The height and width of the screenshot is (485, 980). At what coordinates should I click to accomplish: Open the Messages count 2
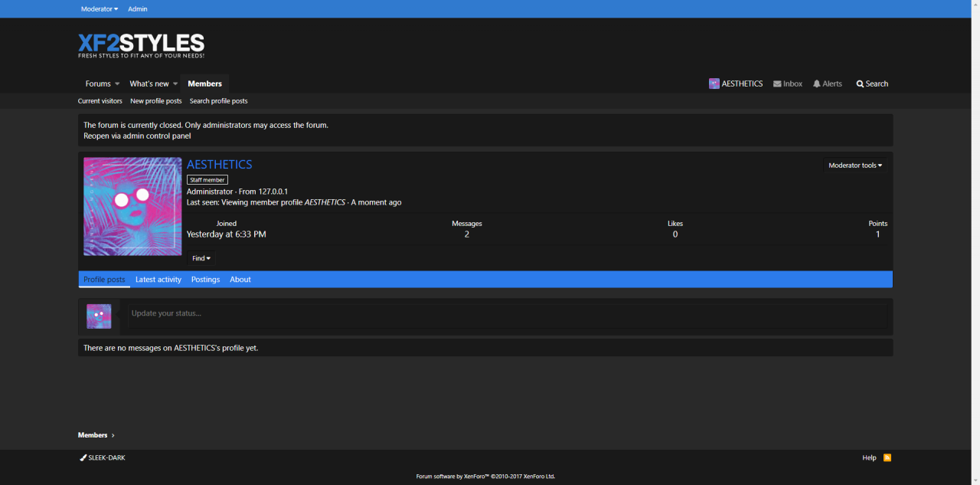click(x=467, y=234)
